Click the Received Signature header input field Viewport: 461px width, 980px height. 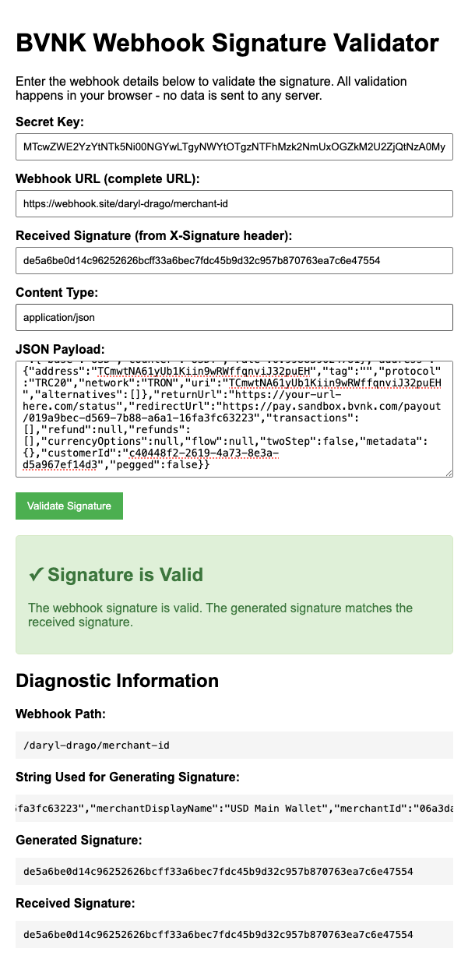tap(230, 260)
